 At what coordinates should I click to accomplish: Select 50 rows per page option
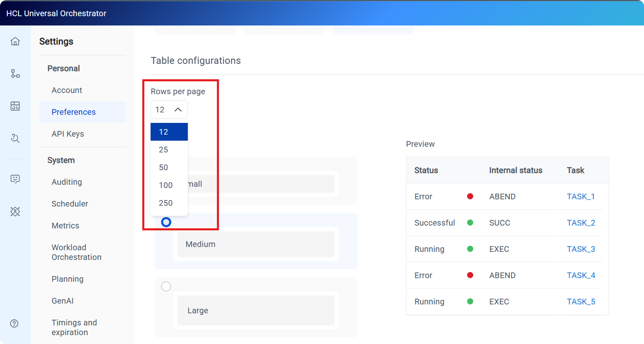tap(169, 167)
